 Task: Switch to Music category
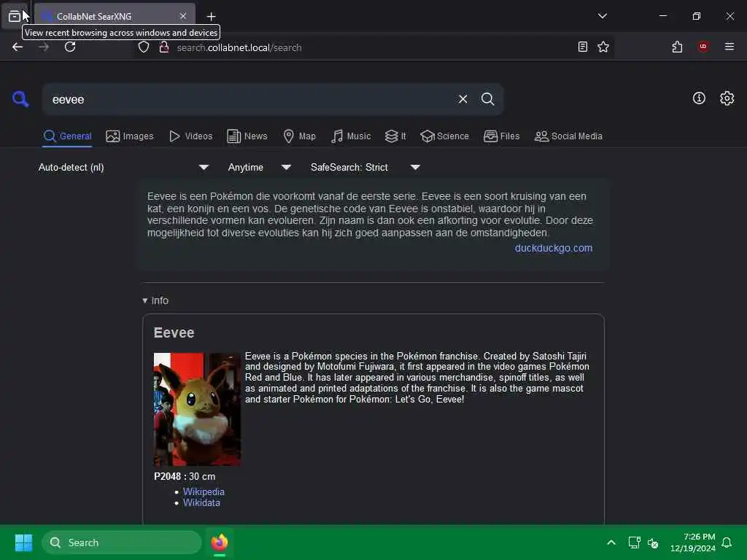coord(351,136)
